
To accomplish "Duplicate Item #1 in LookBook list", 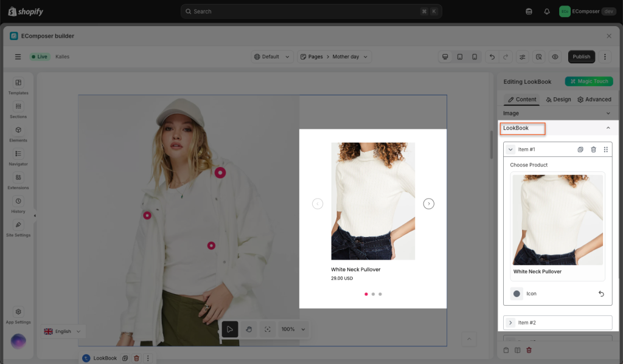I will [x=580, y=149].
